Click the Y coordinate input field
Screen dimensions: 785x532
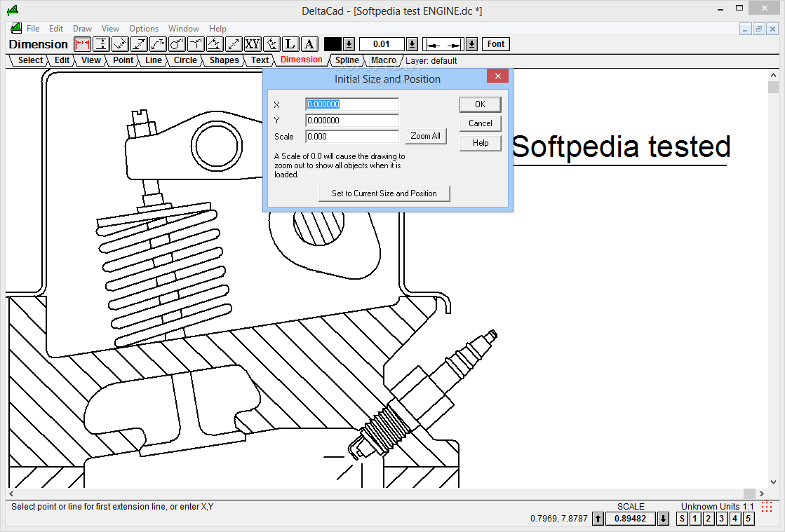(352, 120)
